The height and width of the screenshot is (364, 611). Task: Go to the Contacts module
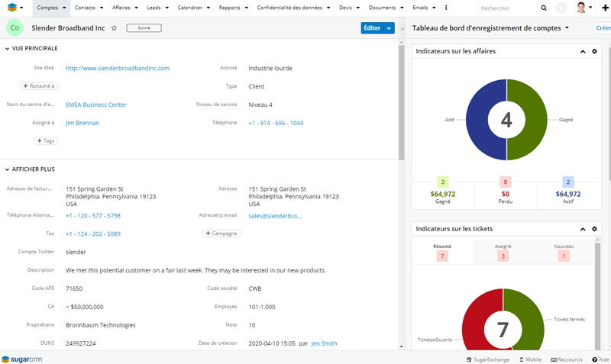[85, 8]
